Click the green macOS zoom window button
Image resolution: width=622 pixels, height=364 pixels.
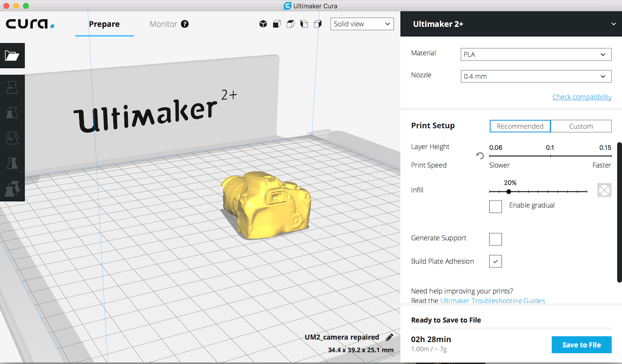26,6
